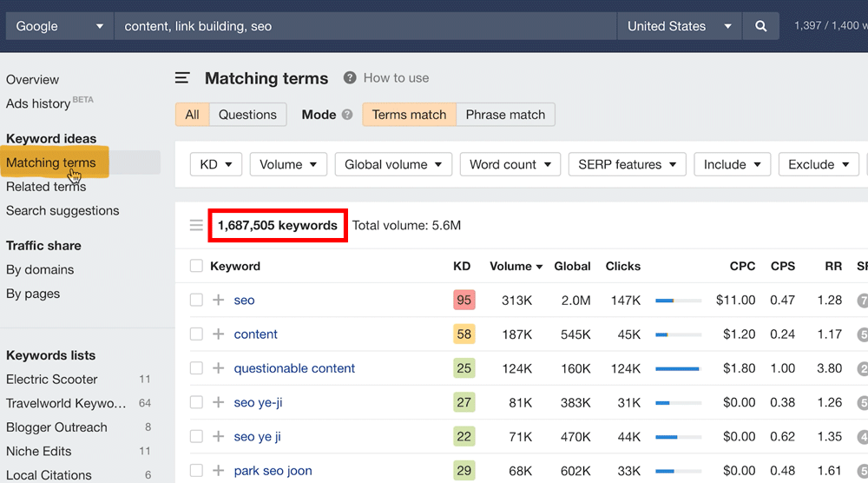Add 'seo' keyword with plus icon
This screenshot has width=868, height=483.
(218, 301)
